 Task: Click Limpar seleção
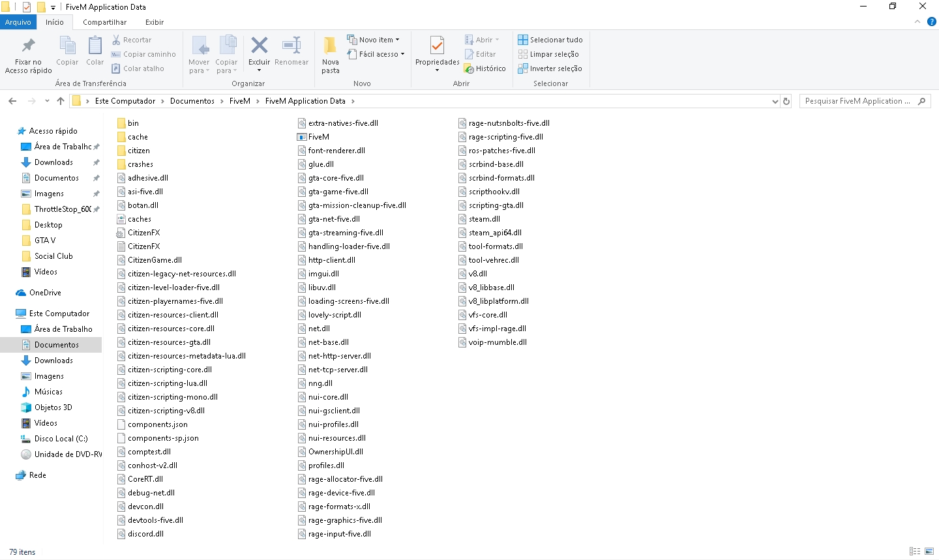click(548, 54)
